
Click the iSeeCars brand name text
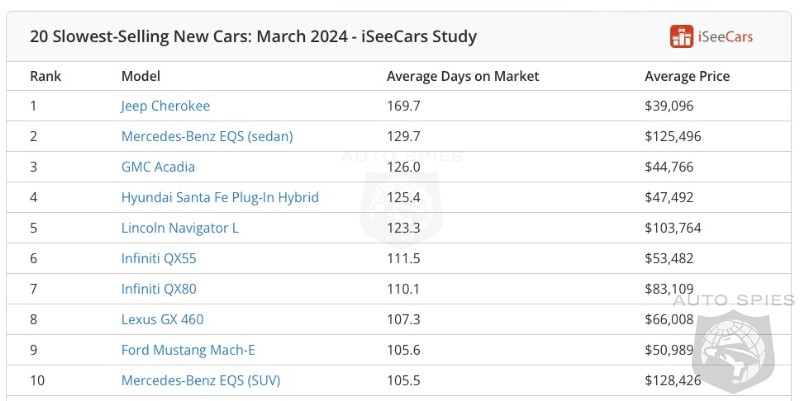(x=726, y=37)
